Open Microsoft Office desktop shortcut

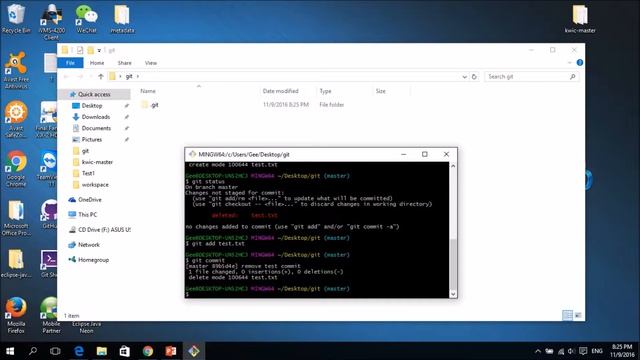pyautogui.click(x=16, y=218)
